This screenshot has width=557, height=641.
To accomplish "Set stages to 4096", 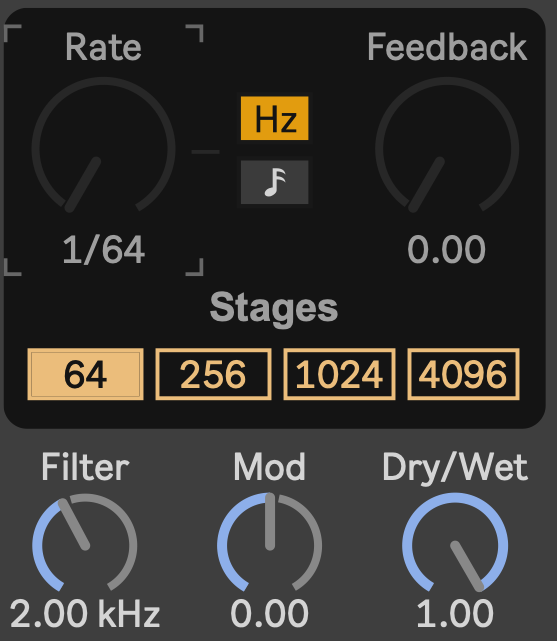I will pyautogui.click(x=463, y=374).
